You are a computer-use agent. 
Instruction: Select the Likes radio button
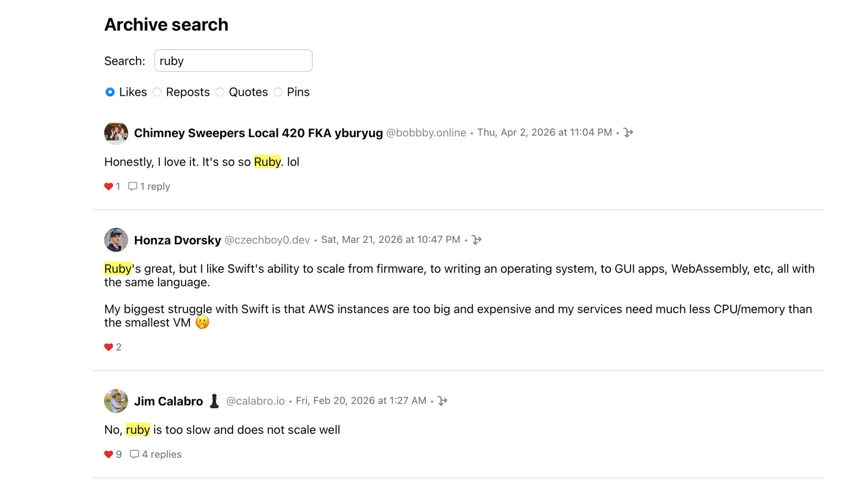click(x=110, y=92)
